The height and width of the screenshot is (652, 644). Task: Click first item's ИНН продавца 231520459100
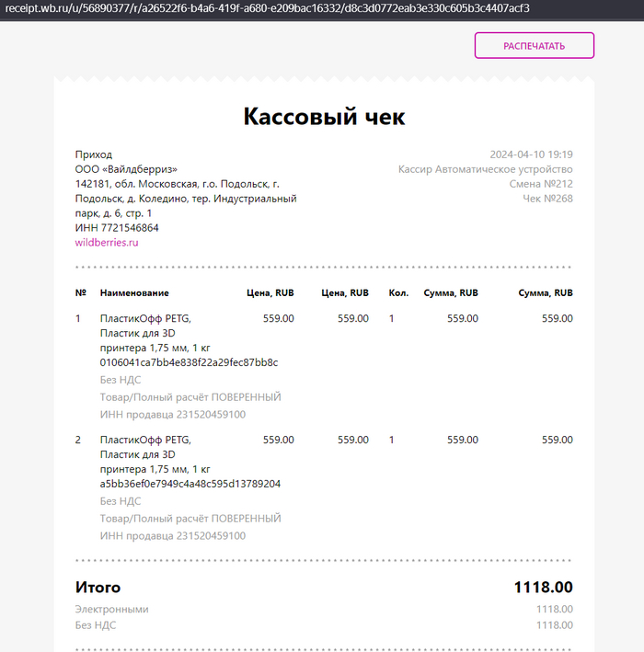click(x=173, y=415)
